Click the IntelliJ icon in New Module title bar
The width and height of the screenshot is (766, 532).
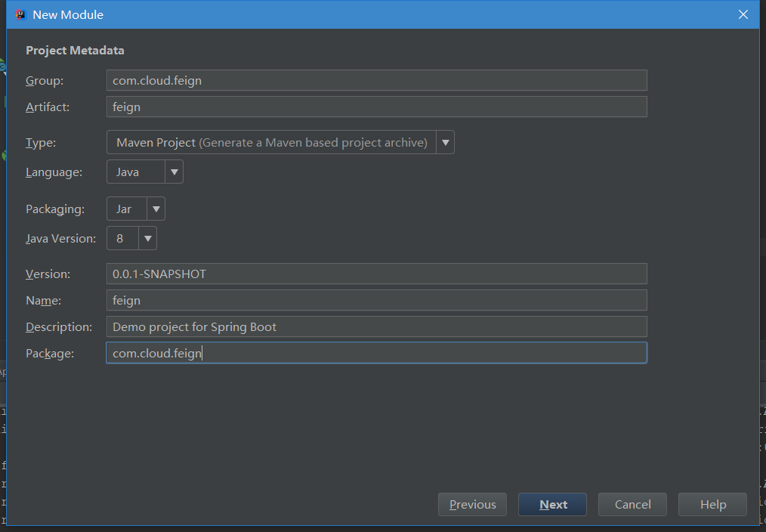click(x=20, y=14)
